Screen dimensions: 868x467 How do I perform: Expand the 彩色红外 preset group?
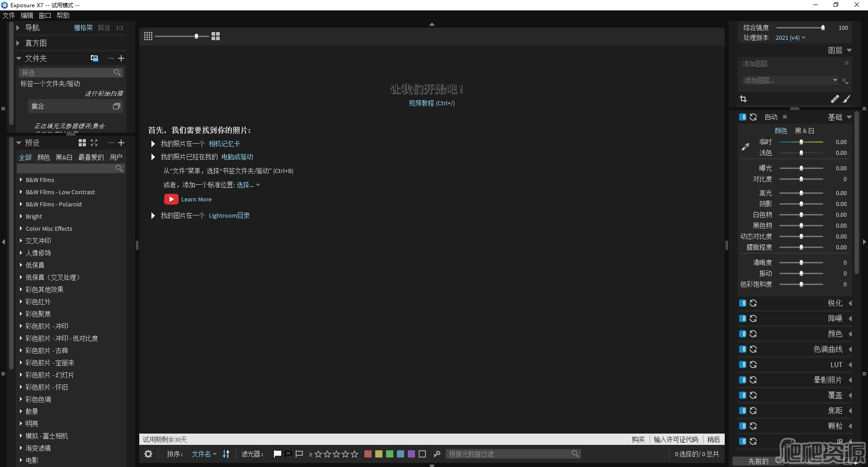(x=21, y=302)
